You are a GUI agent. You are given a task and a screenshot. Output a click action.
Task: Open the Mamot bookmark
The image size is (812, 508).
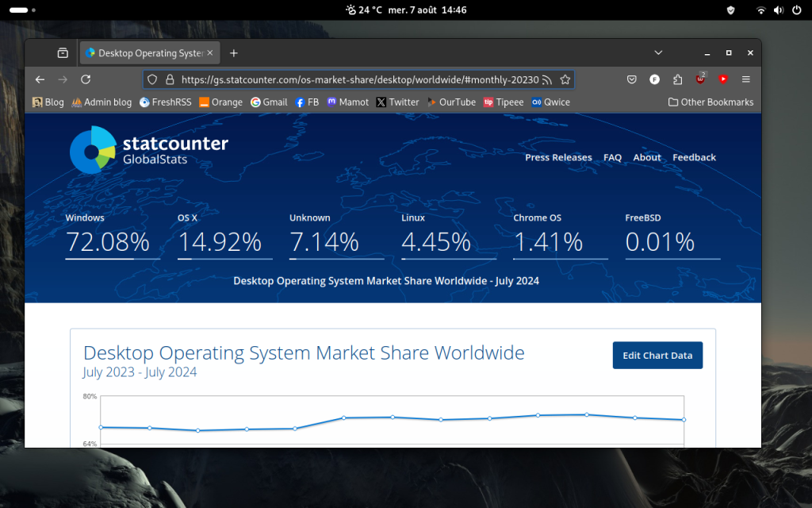pyautogui.click(x=348, y=102)
